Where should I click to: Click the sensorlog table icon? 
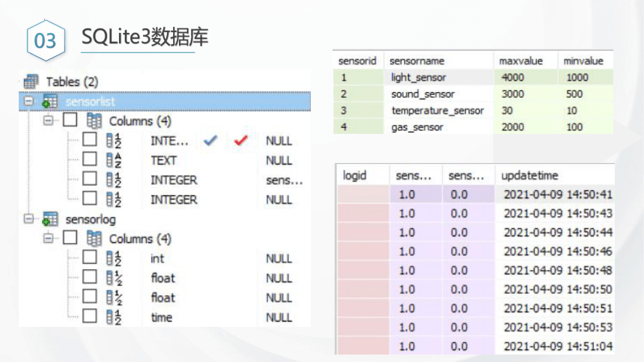[x=49, y=219]
